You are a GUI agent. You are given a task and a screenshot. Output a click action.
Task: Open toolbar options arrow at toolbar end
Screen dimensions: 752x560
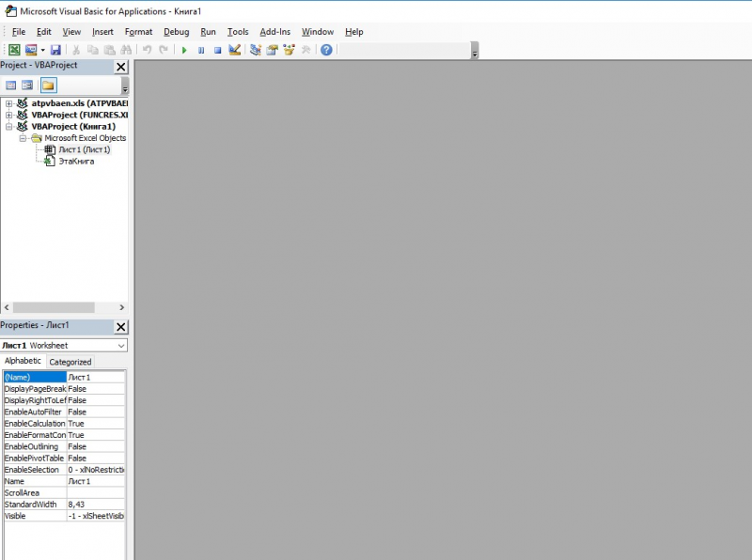click(x=475, y=51)
